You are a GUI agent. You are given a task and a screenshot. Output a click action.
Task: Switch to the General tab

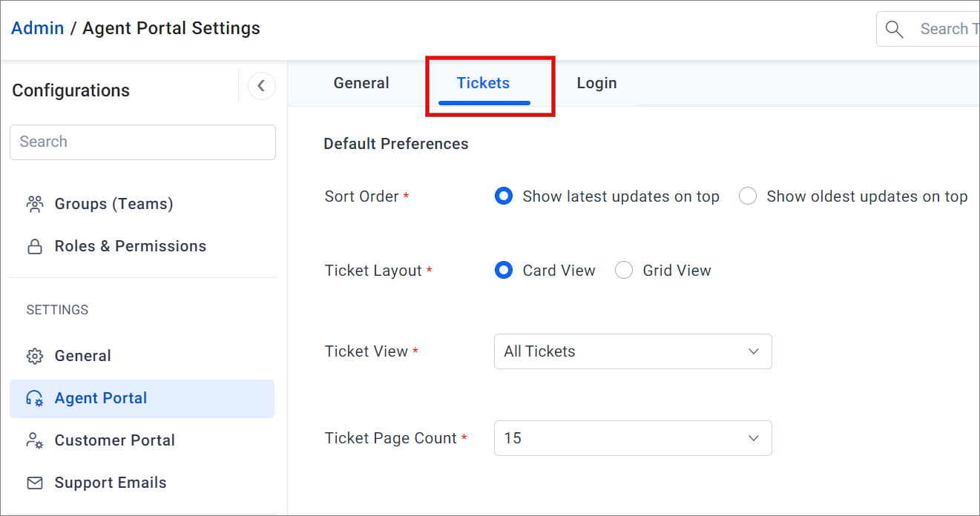pos(361,83)
